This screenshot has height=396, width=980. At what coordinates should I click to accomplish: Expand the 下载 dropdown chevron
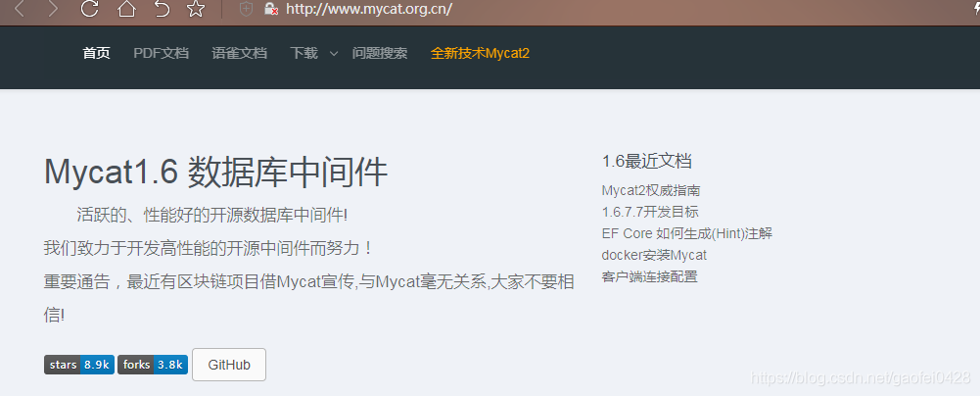coord(334,54)
